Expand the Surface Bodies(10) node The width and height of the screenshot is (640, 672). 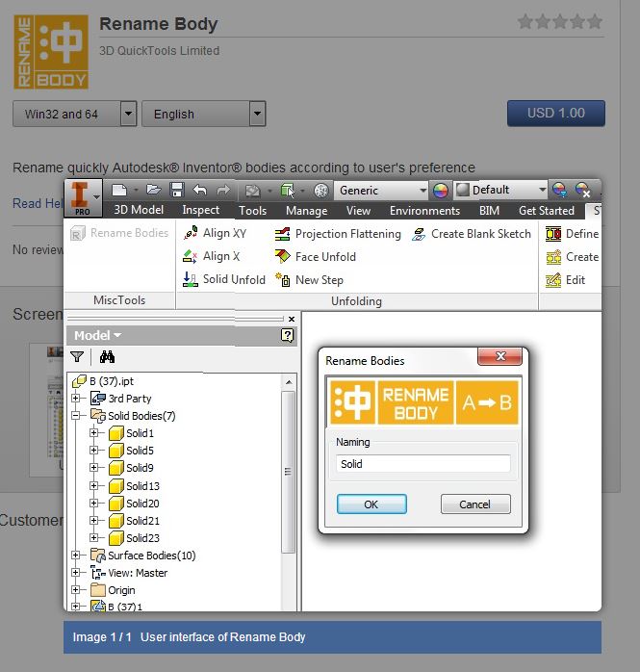point(75,555)
